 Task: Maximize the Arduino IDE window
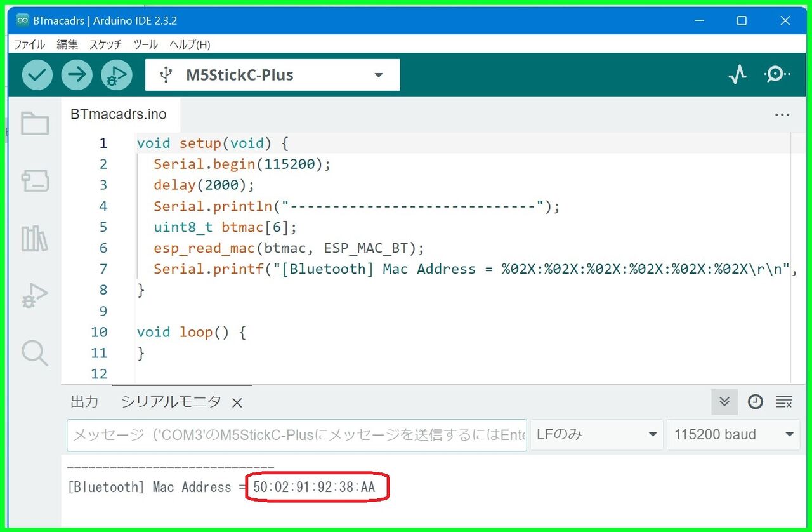coord(742,20)
